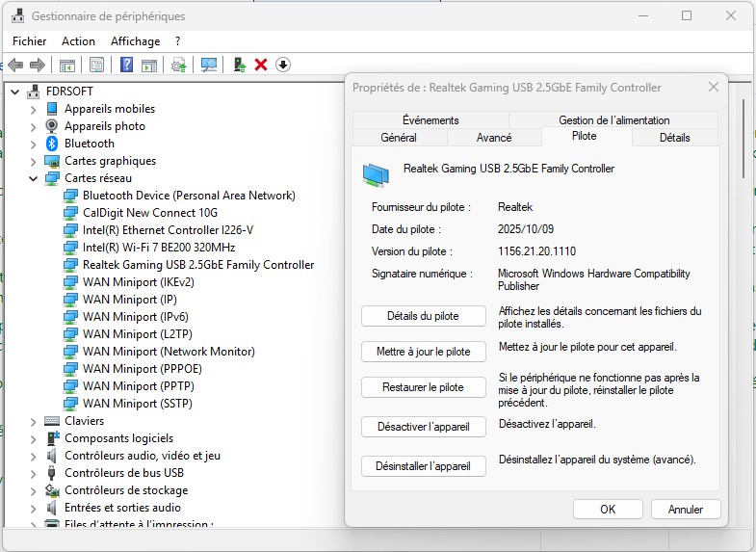Click the scan for hardware changes icon
The height and width of the screenshot is (552, 756).
pos(209,65)
